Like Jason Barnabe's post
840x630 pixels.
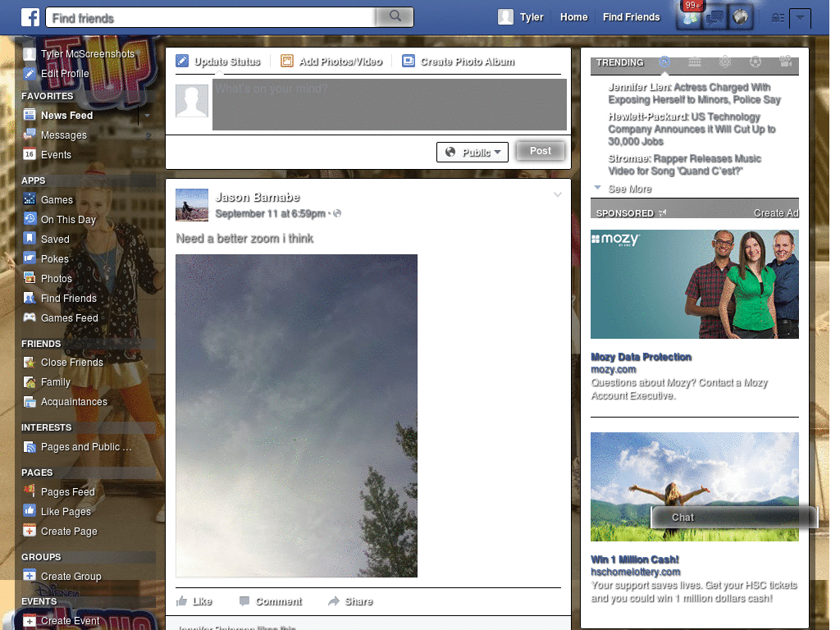(x=194, y=601)
